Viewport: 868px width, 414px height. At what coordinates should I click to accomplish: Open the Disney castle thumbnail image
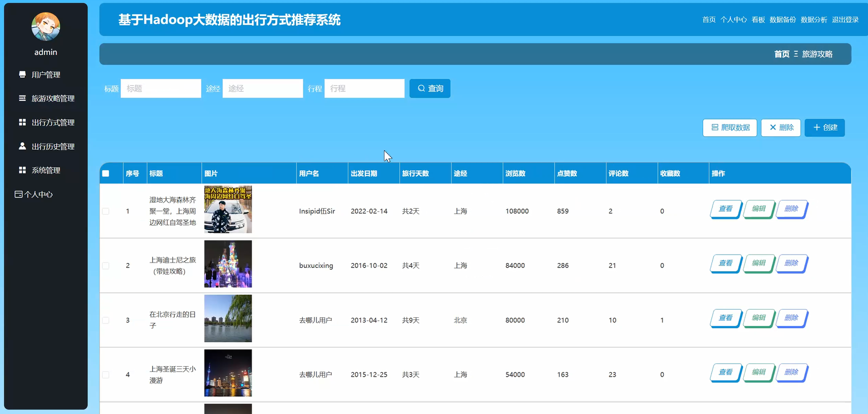(x=228, y=264)
